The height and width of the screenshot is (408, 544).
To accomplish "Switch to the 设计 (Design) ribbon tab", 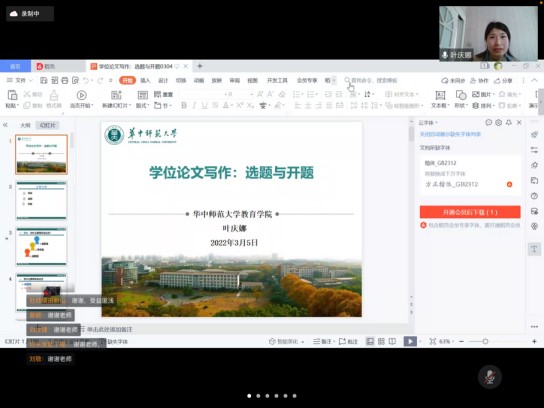I will [x=163, y=80].
